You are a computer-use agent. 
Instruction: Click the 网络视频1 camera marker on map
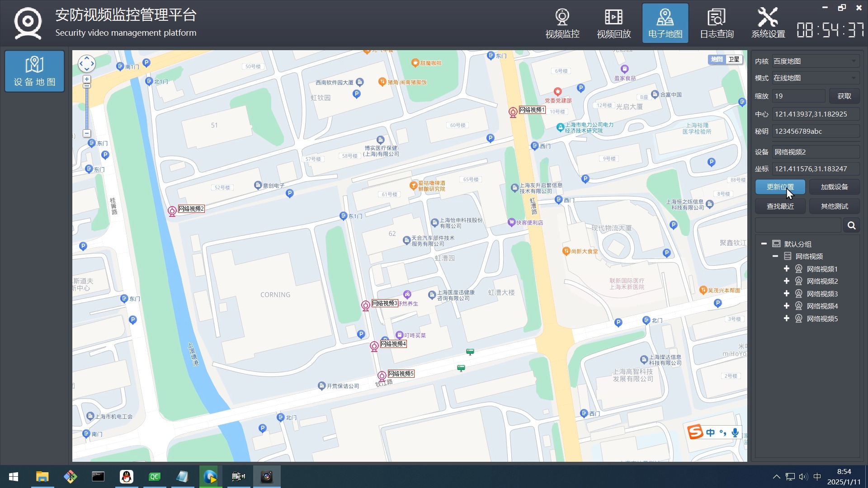click(513, 112)
